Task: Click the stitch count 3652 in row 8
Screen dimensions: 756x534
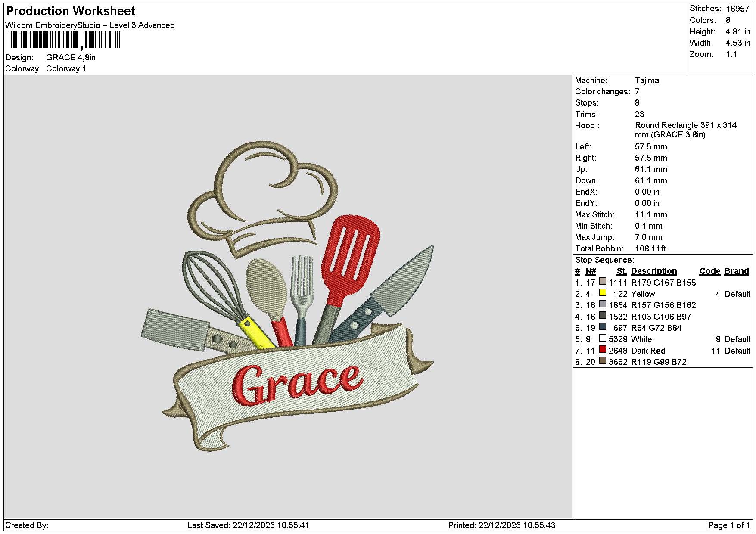Action: click(618, 362)
